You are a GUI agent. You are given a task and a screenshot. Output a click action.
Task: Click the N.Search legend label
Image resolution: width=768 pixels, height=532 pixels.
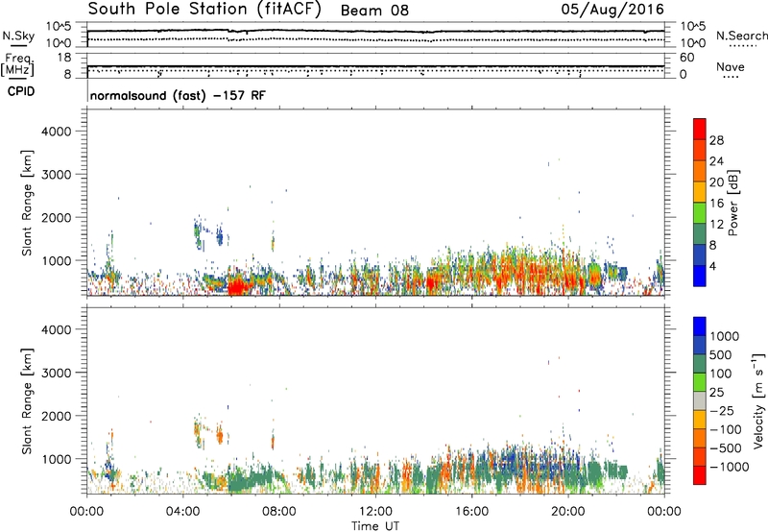tap(741, 36)
